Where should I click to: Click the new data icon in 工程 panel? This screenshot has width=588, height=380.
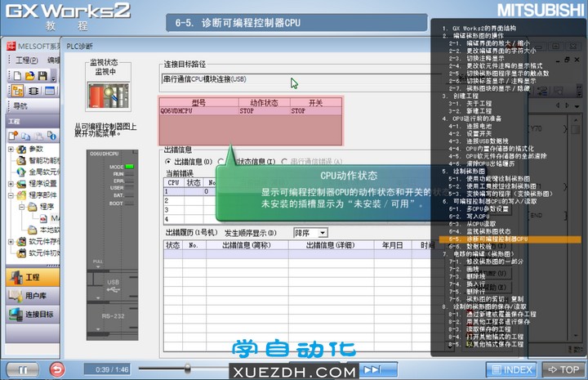14,136
